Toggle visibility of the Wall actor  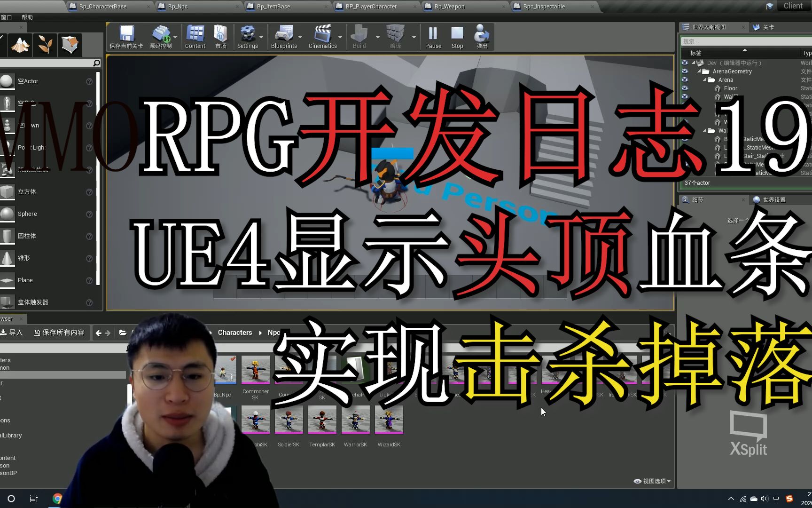coord(685,96)
